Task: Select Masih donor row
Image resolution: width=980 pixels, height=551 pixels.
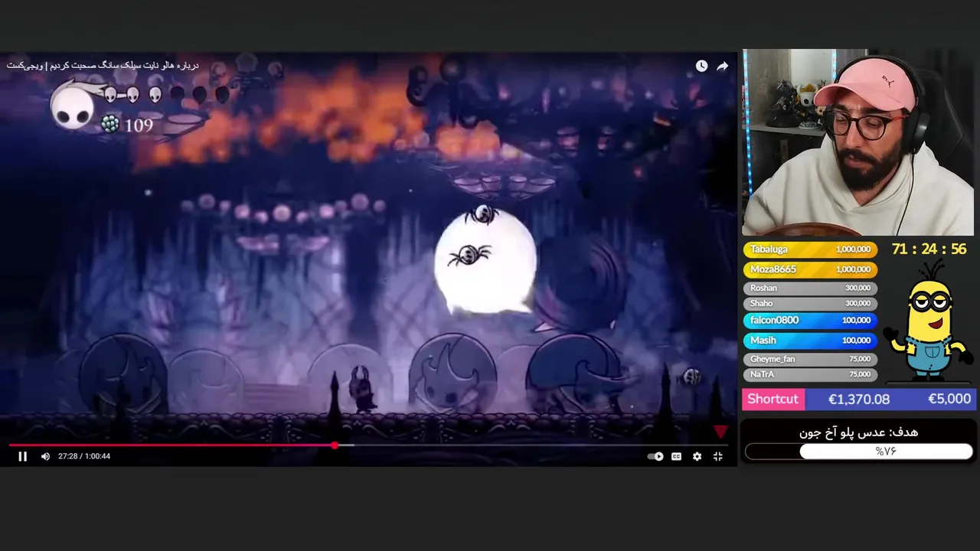Action: pyautogui.click(x=810, y=340)
